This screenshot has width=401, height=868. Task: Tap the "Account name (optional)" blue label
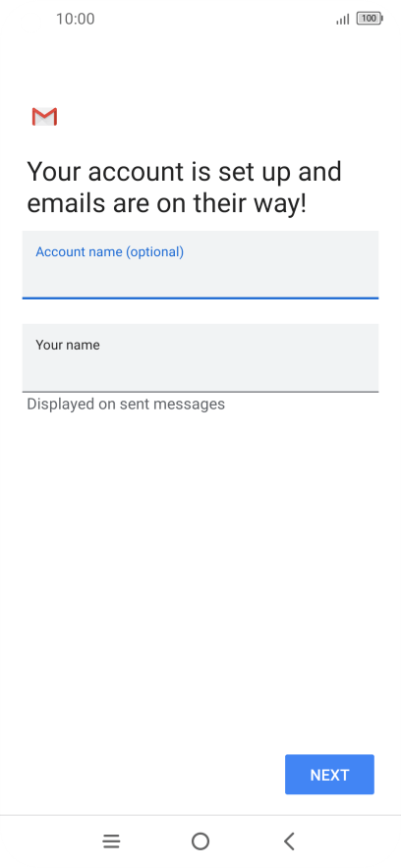(x=110, y=252)
